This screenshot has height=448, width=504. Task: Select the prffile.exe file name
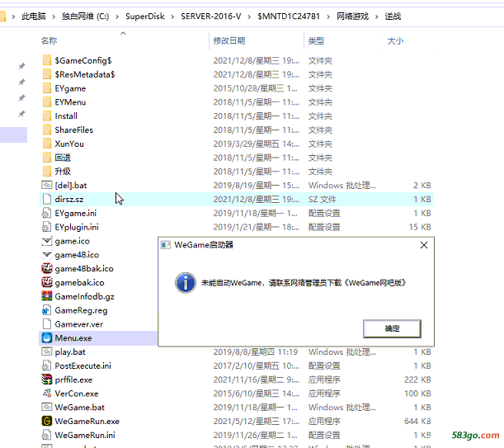click(73, 380)
